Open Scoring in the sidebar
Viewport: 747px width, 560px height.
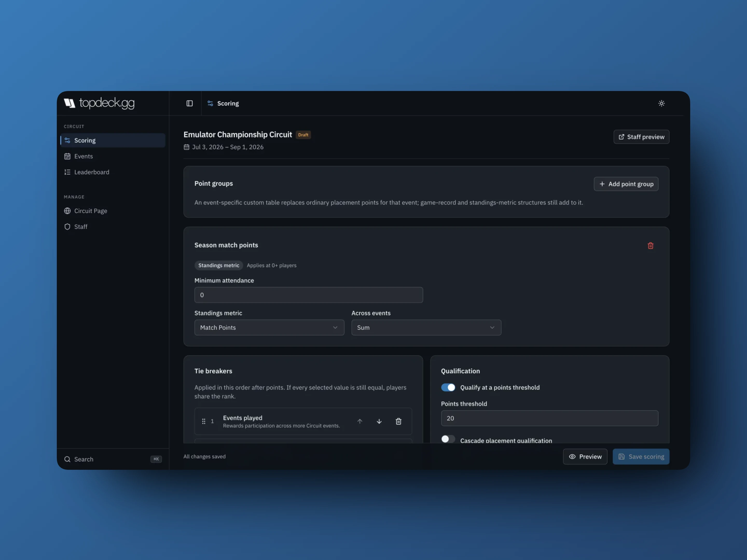point(113,141)
